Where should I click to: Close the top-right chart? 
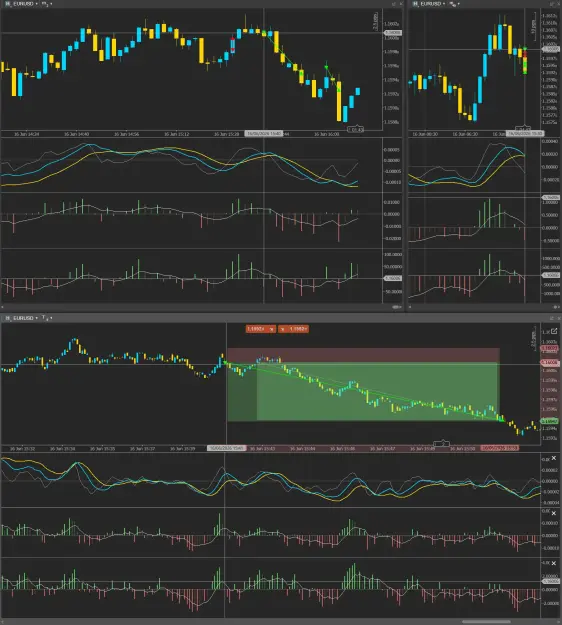tap(558, 4)
